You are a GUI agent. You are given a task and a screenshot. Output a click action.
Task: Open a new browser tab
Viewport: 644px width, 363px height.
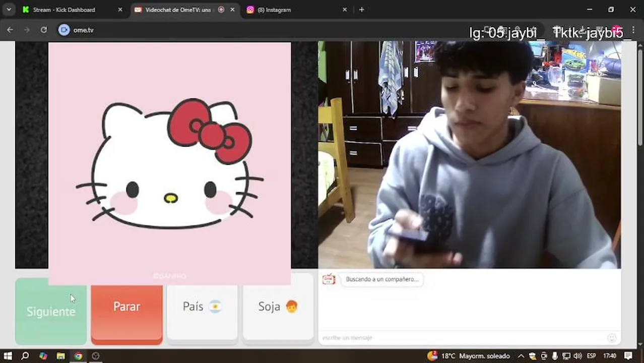pos(361,10)
